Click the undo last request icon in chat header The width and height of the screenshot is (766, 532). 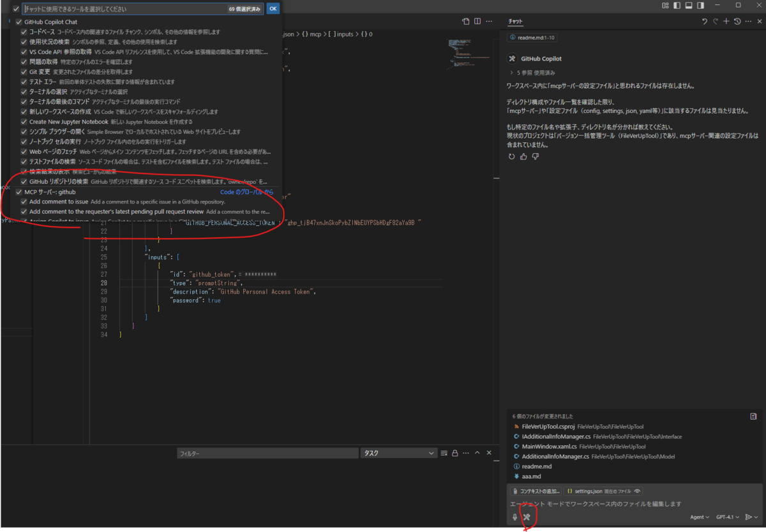pos(705,22)
